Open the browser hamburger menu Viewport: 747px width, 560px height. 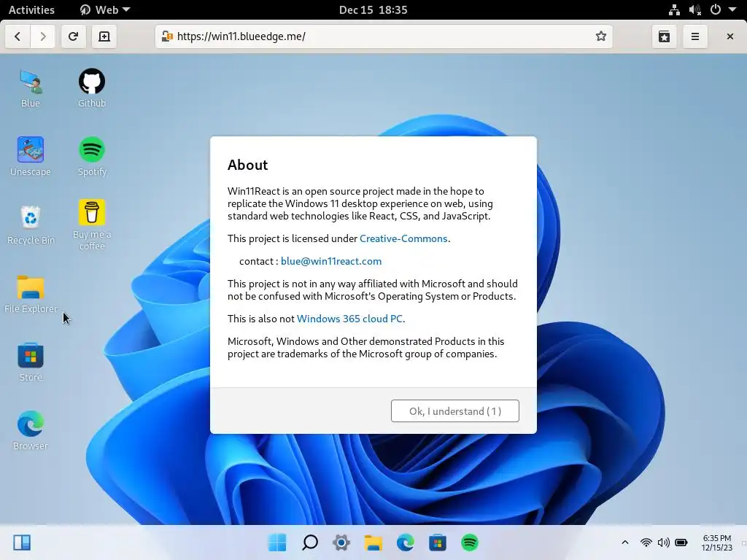[x=695, y=36]
